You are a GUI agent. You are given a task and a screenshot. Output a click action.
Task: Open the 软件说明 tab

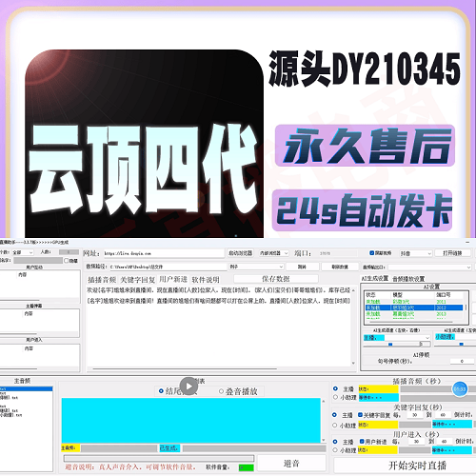pos(206,280)
